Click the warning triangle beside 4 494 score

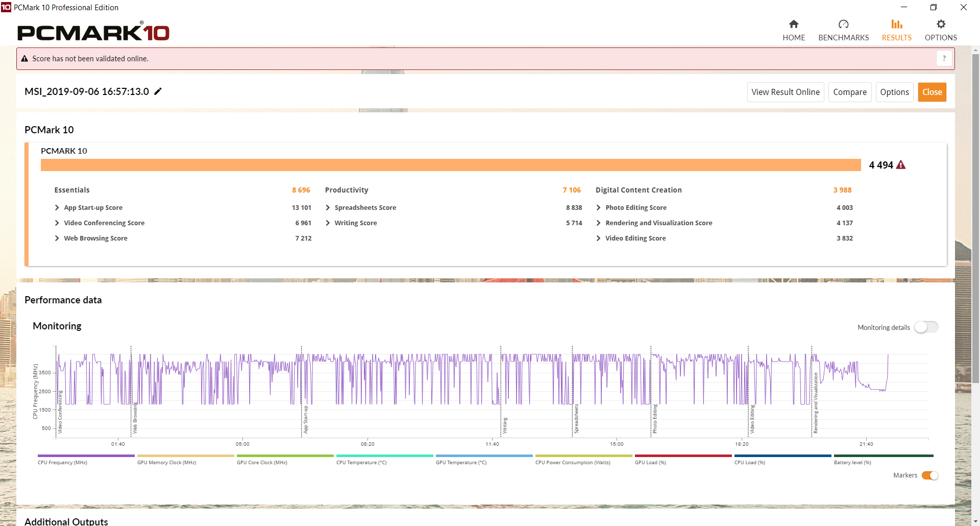click(x=901, y=165)
